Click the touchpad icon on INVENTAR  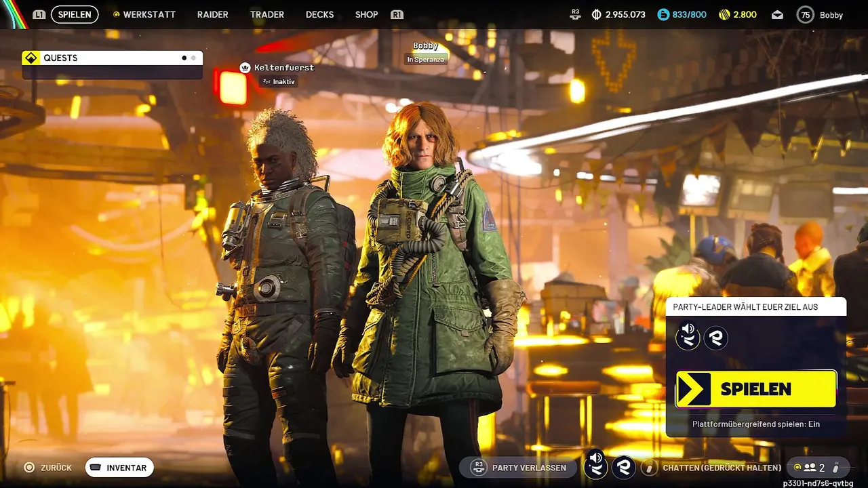click(x=96, y=468)
